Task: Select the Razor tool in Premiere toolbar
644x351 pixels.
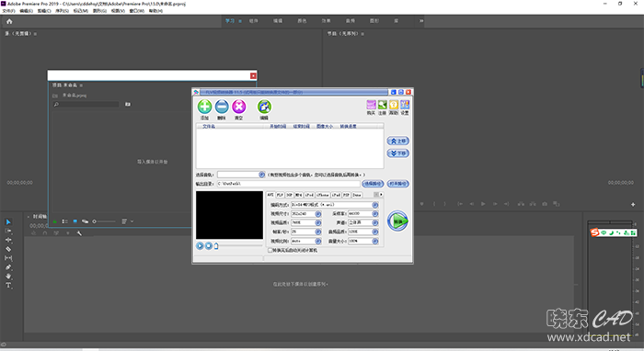Action: [x=8, y=249]
